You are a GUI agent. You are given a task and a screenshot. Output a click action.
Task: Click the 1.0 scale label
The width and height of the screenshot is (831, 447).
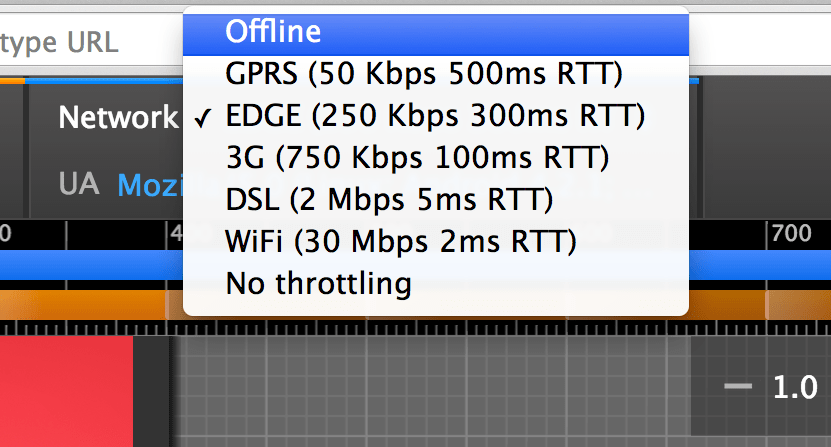tap(794, 388)
